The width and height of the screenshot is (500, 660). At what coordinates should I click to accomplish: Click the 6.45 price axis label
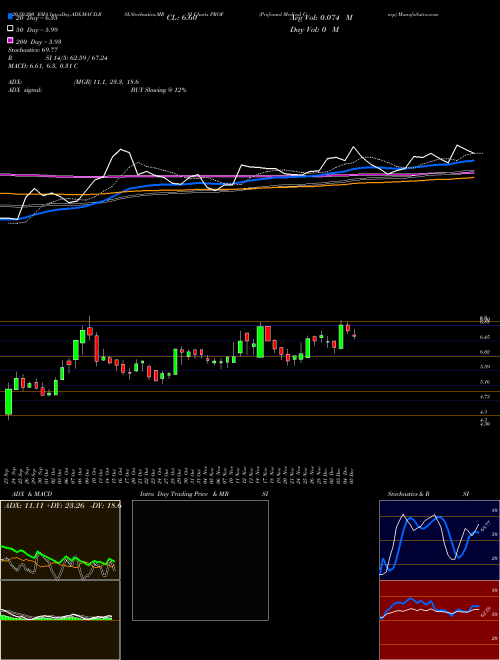(485, 337)
